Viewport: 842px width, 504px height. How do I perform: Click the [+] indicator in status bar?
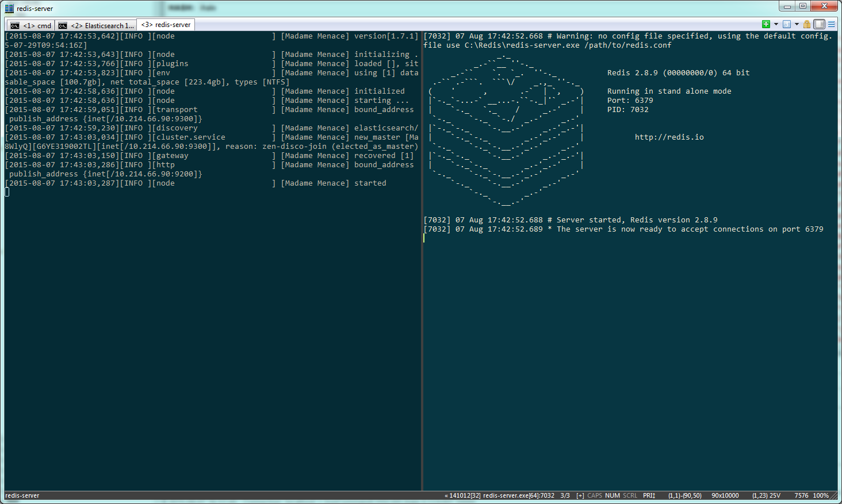tap(580, 495)
